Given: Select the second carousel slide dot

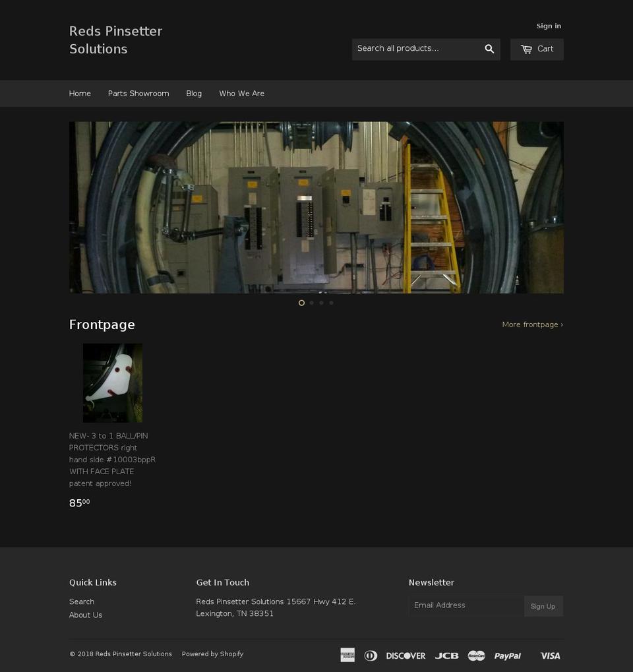Looking at the screenshot, I should pos(311,303).
